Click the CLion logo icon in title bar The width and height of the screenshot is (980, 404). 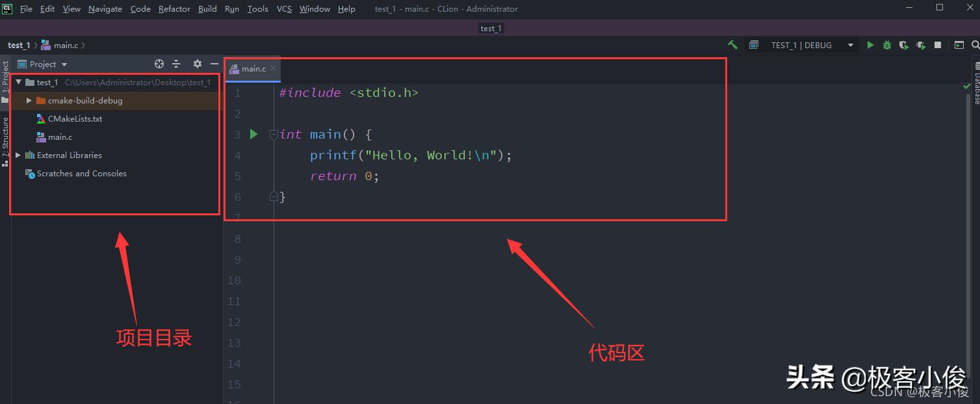[7, 8]
